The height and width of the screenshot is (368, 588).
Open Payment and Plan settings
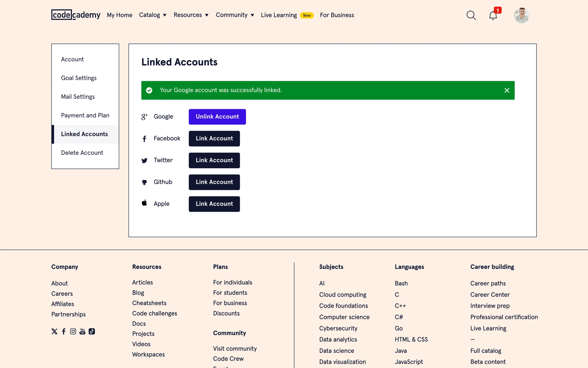[85, 115]
